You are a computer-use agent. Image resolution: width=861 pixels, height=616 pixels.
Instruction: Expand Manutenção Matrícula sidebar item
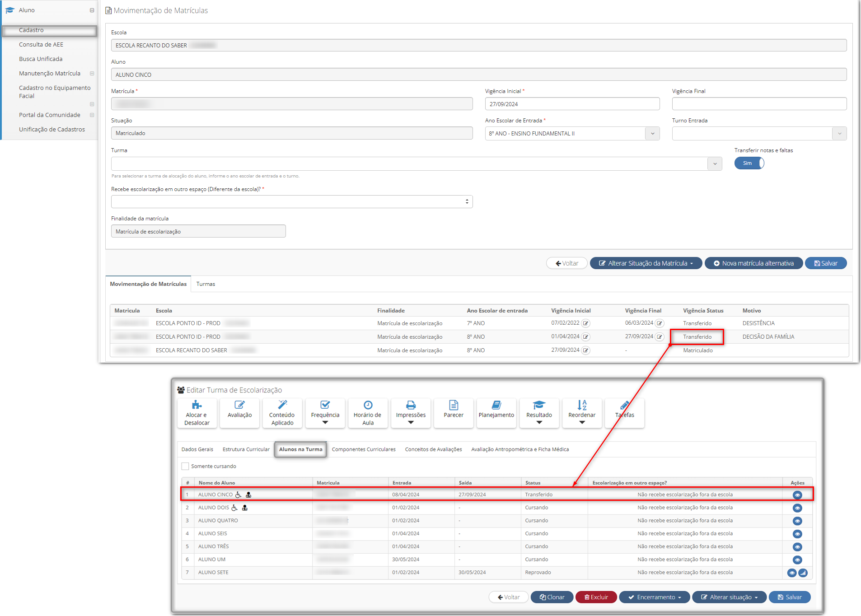92,73
